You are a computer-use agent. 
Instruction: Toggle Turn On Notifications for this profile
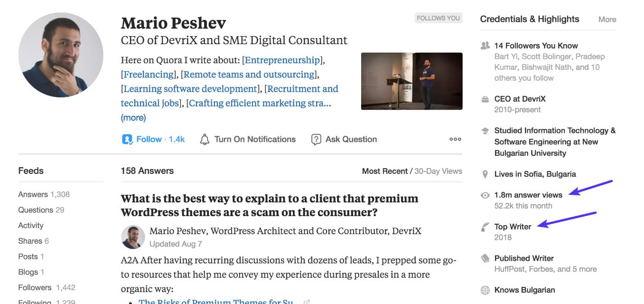coord(255,139)
